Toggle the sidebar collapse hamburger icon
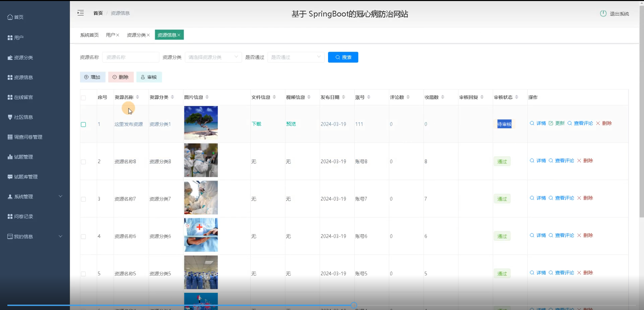644x310 pixels. 81,13
